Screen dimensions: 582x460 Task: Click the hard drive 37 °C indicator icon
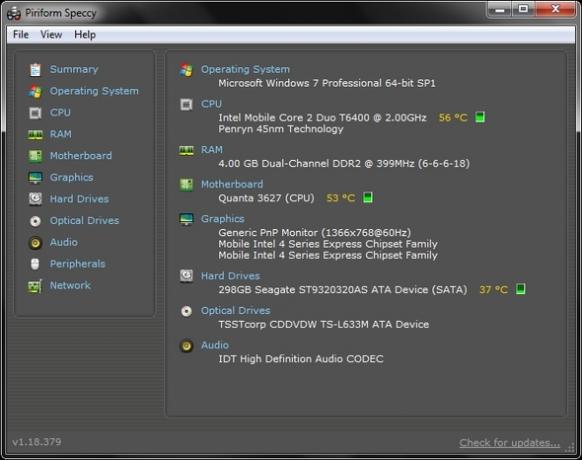tap(521, 289)
